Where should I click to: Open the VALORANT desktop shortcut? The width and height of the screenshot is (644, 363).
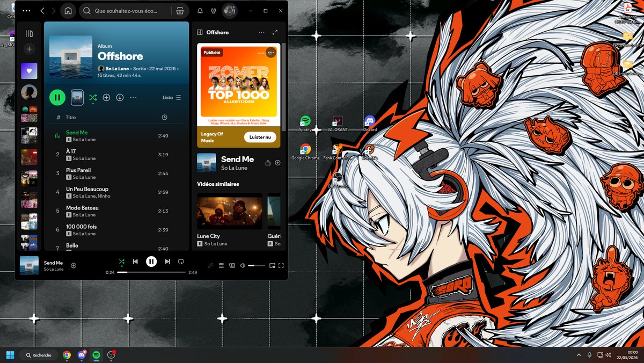coord(338,124)
